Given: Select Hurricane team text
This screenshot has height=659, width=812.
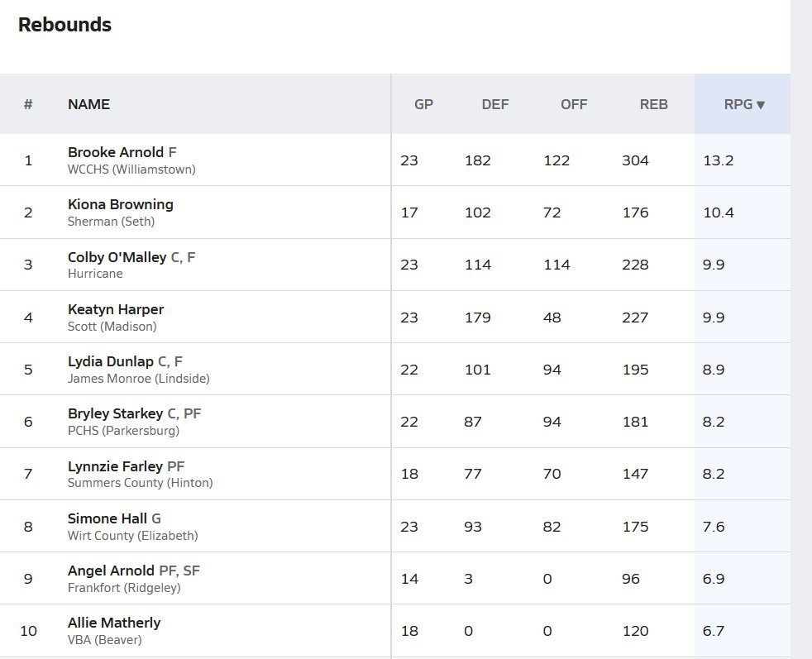Looking at the screenshot, I should click(95, 274).
